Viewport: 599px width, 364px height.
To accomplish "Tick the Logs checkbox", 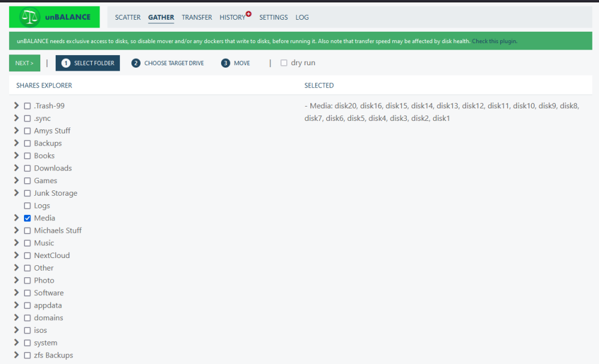I will [x=27, y=205].
